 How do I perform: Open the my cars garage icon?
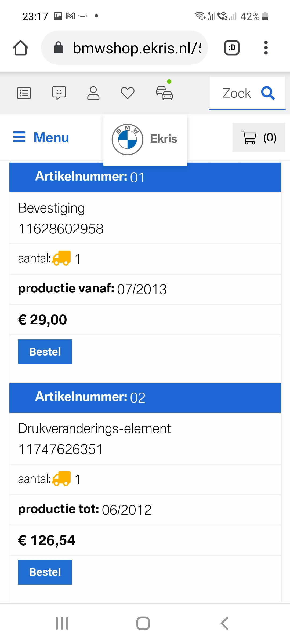(x=165, y=93)
